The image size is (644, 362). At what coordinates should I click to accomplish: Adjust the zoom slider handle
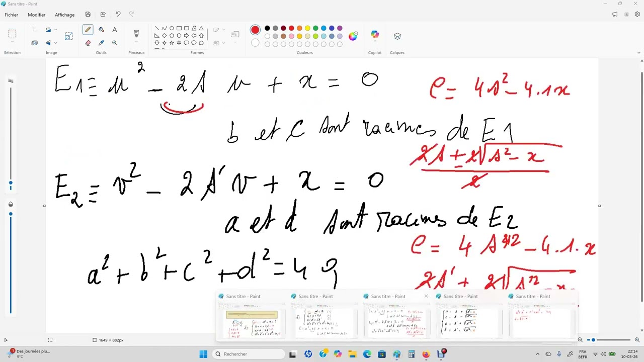point(593,340)
